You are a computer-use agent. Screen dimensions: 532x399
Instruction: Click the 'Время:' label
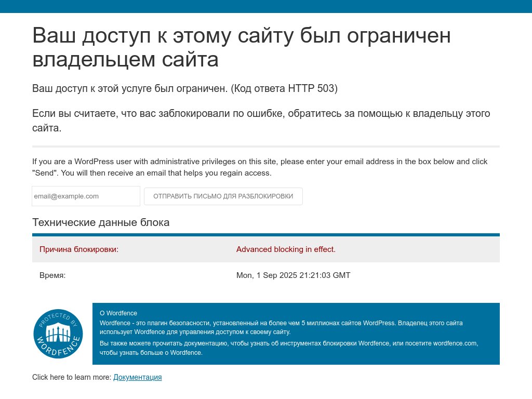(52, 275)
